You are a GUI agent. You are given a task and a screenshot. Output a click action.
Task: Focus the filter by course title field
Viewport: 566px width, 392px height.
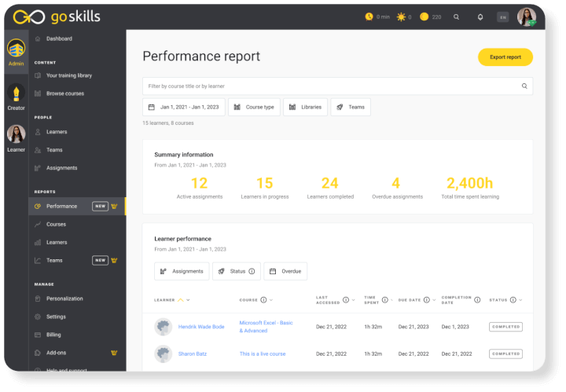pos(337,86)
